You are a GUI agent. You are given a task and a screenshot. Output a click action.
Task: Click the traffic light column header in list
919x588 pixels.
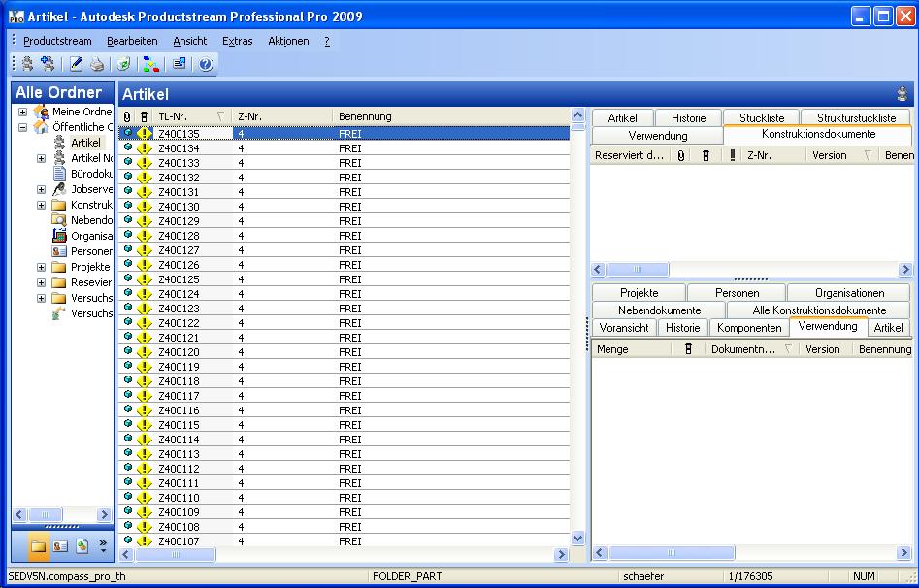(144, 116)
